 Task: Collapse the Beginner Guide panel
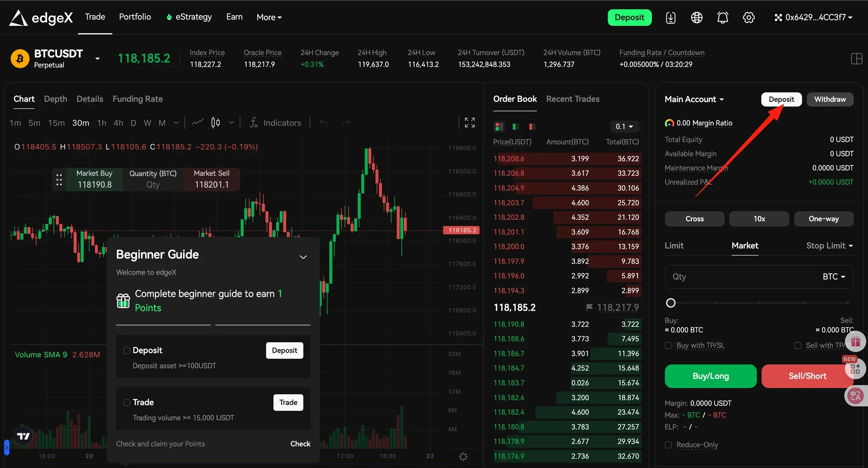303,257
